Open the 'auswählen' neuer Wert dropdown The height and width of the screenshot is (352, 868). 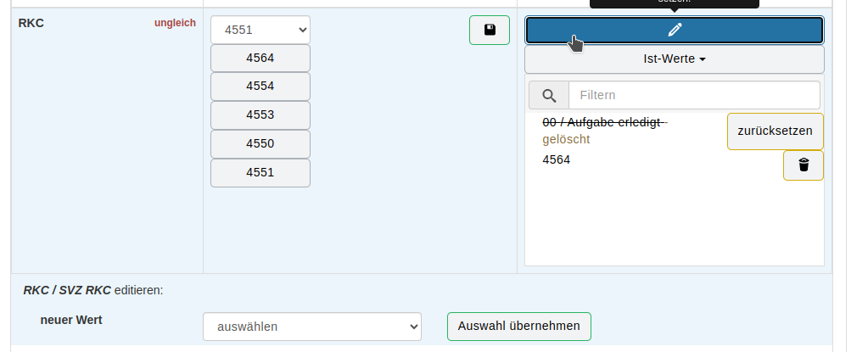point(312,327)
